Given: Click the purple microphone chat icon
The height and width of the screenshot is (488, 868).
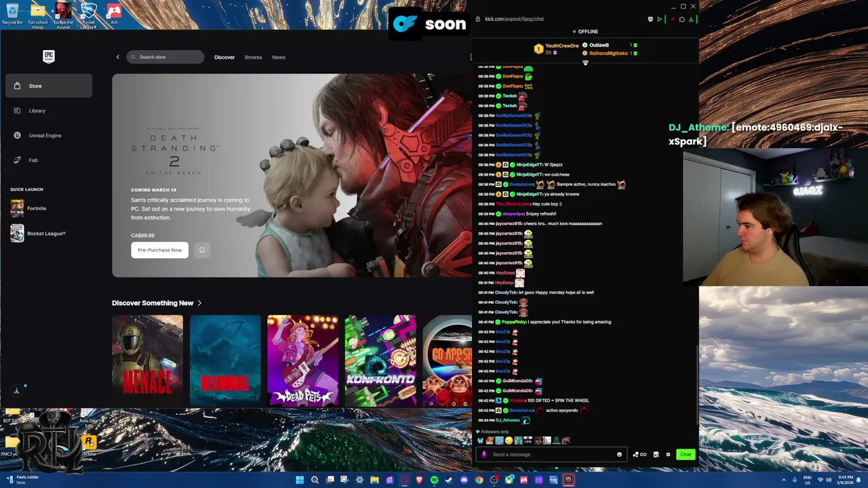Looking at the screenshot, I should click(484, 454).
